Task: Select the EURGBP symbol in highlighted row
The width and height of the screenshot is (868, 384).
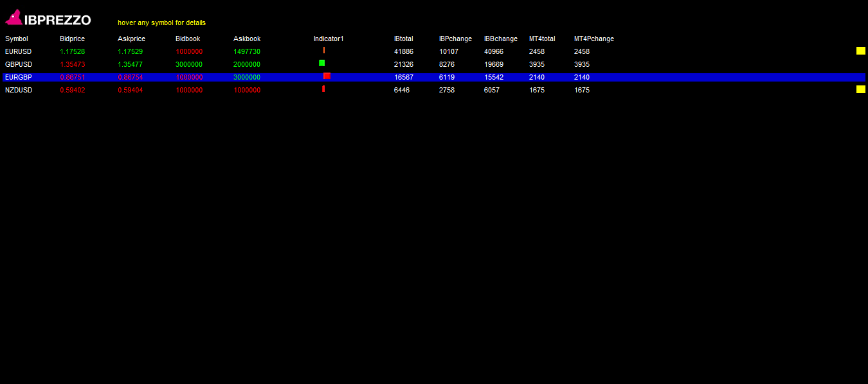Action: [x=18, y=77]
